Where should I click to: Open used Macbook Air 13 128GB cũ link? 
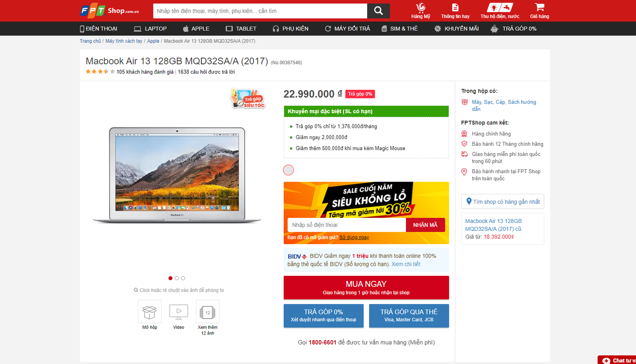494,225
